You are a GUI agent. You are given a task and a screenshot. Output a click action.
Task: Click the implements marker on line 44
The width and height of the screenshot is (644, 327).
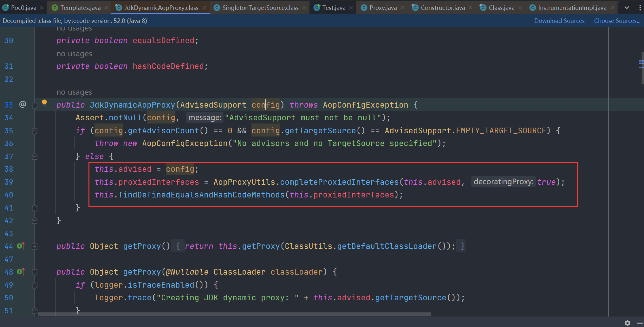21,246
